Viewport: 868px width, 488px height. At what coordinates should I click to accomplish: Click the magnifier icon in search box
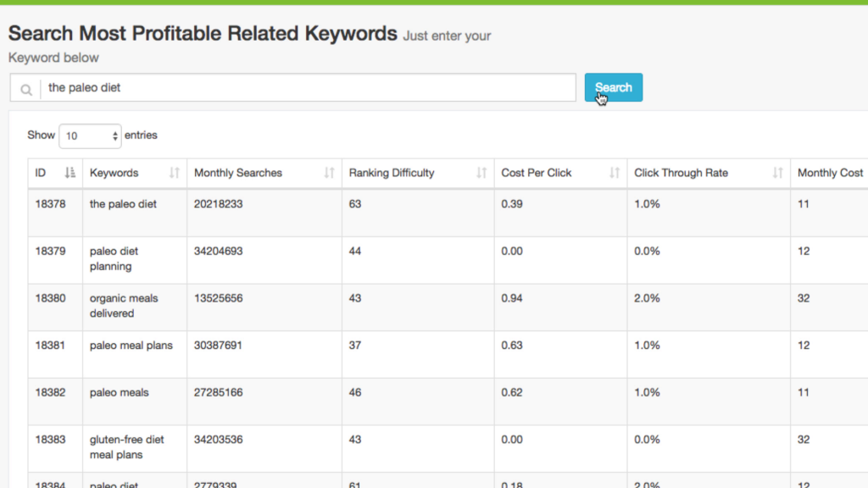(x=26, y=89)
